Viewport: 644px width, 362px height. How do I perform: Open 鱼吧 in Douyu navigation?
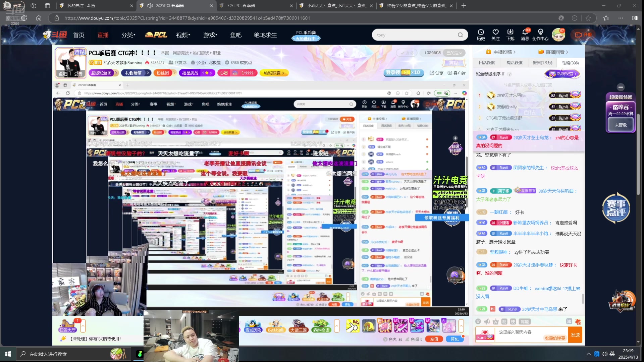[x=236, y=35]
